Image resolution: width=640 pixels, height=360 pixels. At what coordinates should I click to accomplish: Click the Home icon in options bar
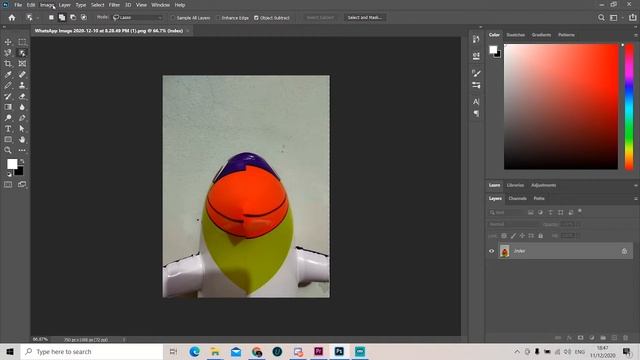(12, 18)
